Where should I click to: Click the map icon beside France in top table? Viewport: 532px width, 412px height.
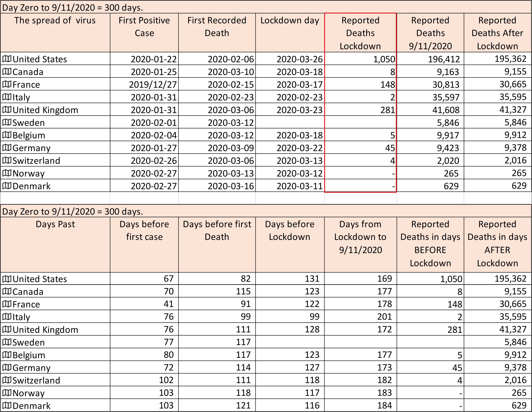(x=7, y=84)
